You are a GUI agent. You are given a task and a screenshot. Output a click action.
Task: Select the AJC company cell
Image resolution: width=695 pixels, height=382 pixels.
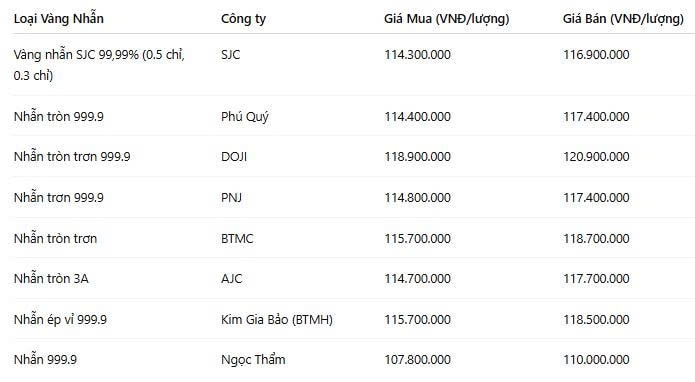231,279
